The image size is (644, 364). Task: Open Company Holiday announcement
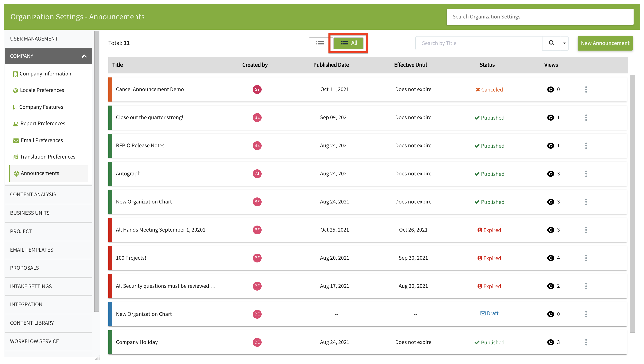pos(137,342)
